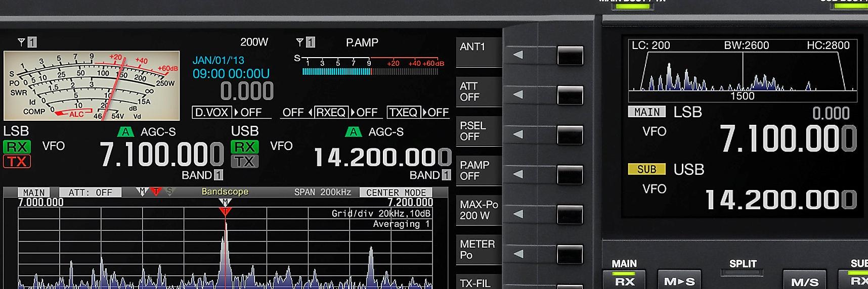Select the Bandscope title label
This screenshot has height=289, width=868.
pyautogui.click(x=225, y=191)
